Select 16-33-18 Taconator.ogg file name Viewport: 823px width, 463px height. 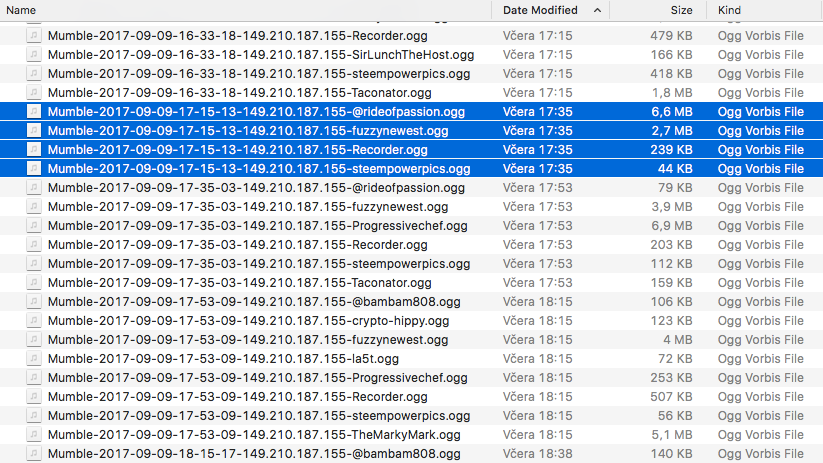239,92
